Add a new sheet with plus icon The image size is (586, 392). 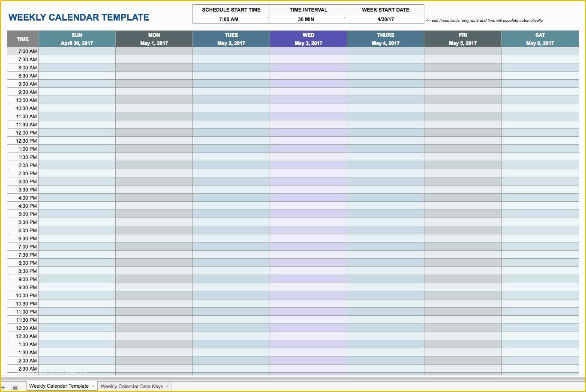click(x=3, y=387)
